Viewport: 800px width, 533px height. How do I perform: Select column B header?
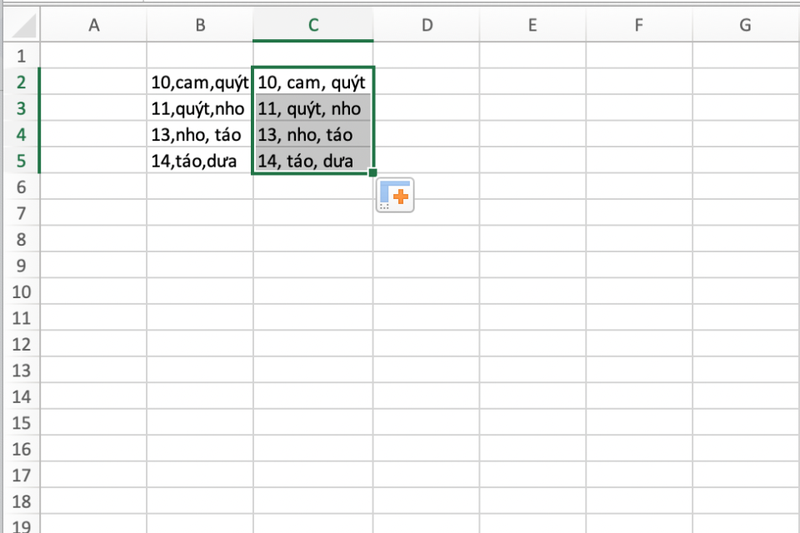click(200, 25)
